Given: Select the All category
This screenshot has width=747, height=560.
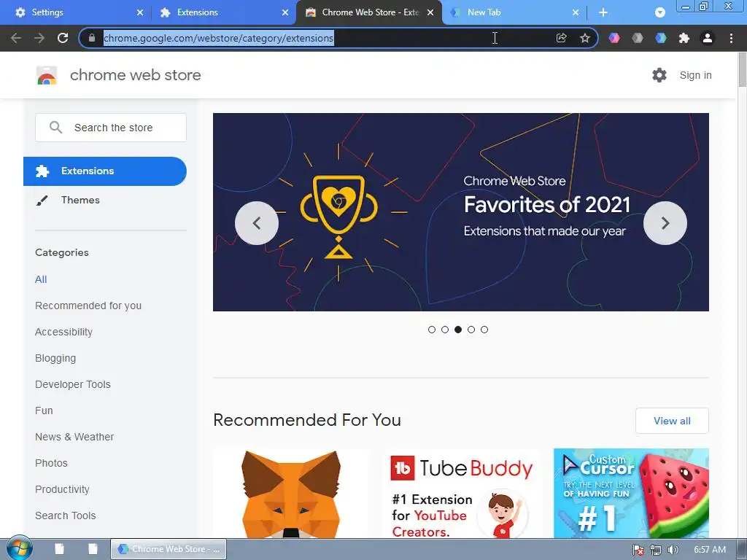Looking at the screenshot, I should click(41, 279).
